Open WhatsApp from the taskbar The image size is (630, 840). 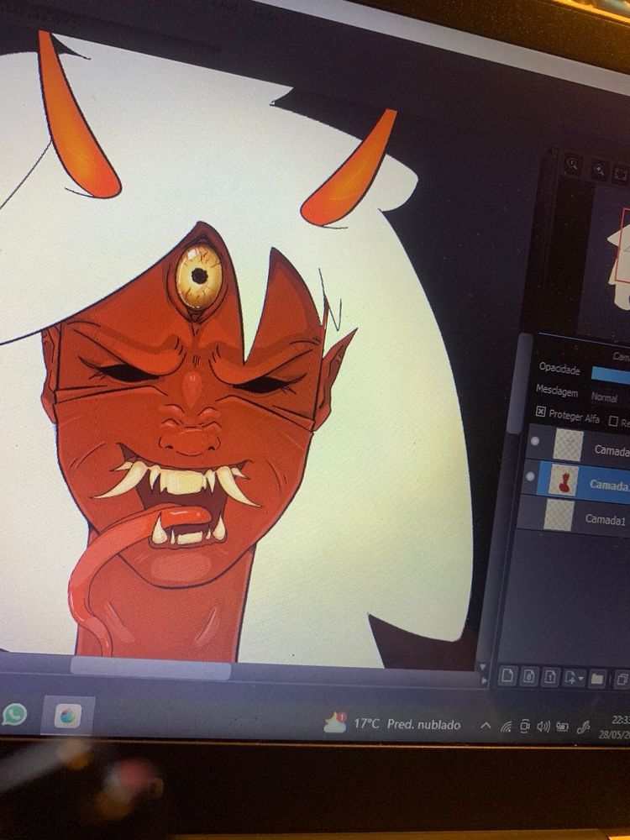click(x=15, y=714)
